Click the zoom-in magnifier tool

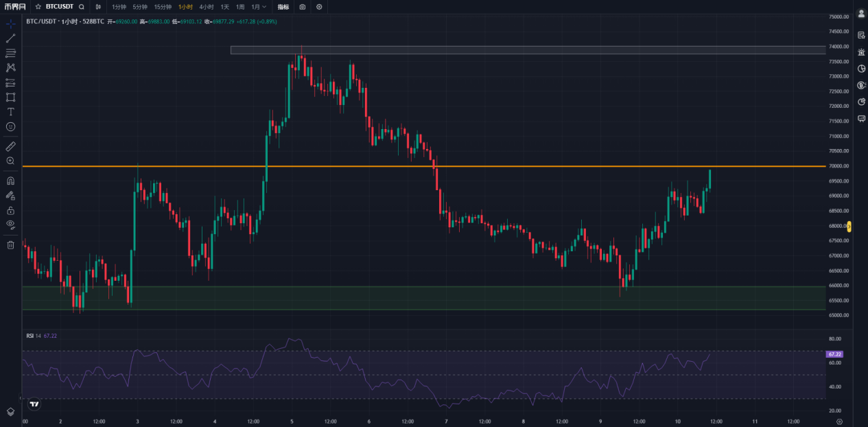10,161
